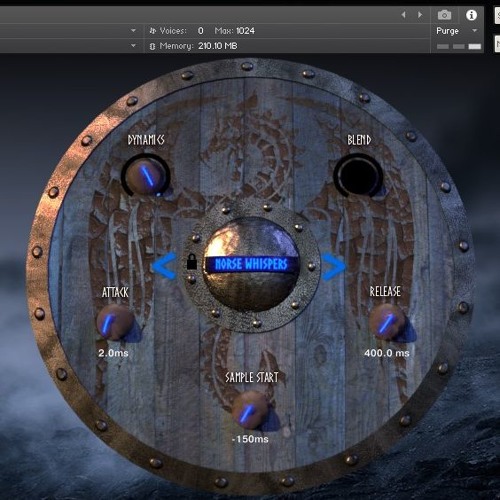Go to next preset with header arrow
Viewport: 500px width, 500px height.
coord(420,15)
